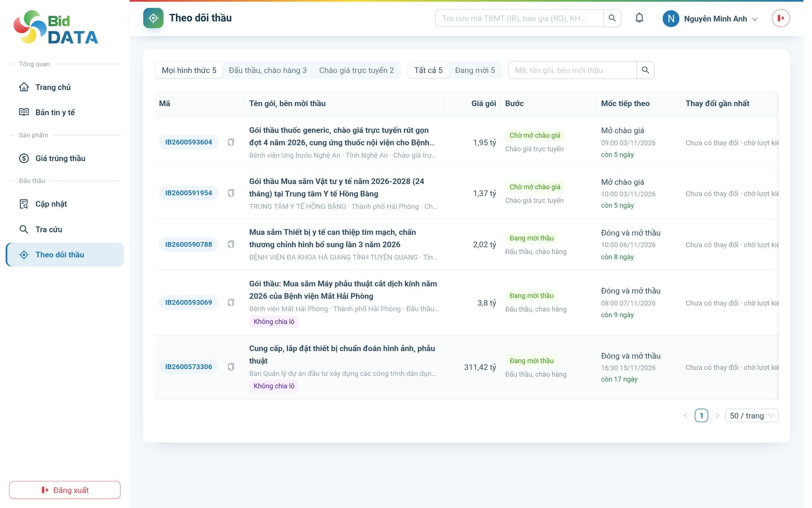
Task: Go to next page arrow
Action: point(717,416)
